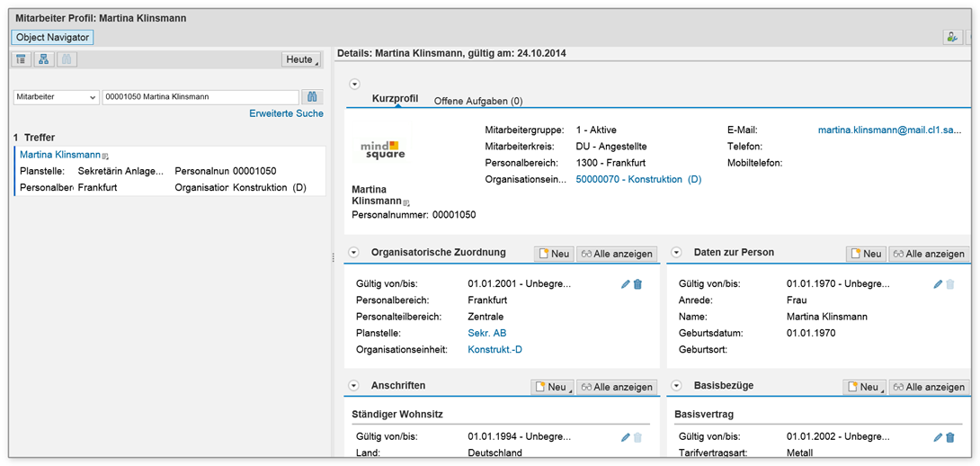Click Neu in Daten zur Person
This screenshot has height=466, width=980.
tap(866, 254)
